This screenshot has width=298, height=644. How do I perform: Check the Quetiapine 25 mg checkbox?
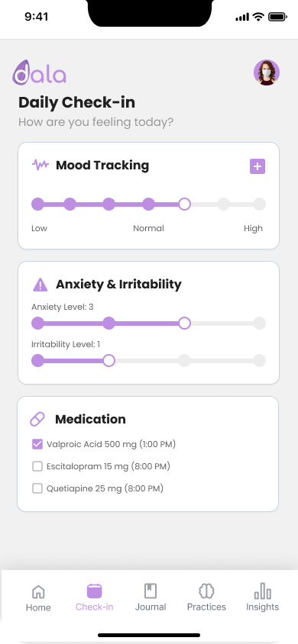coord(37,488)
